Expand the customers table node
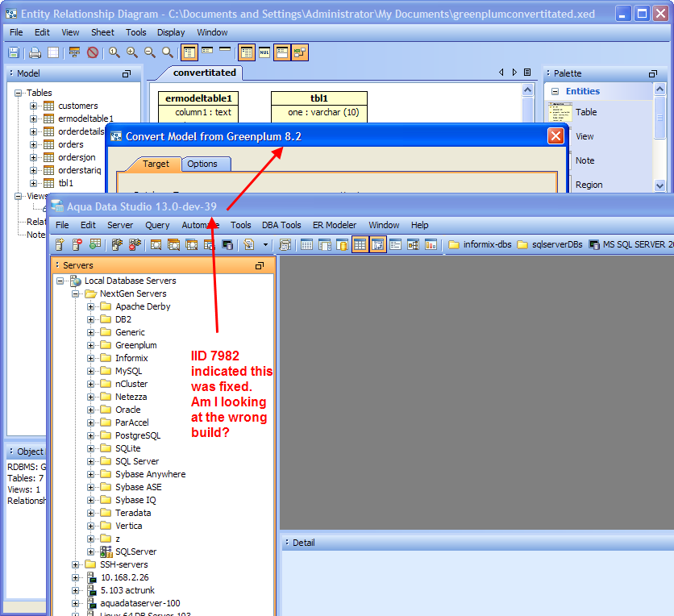Image resolution: width=674 pixels, height=616 pixels. point(33,106)
